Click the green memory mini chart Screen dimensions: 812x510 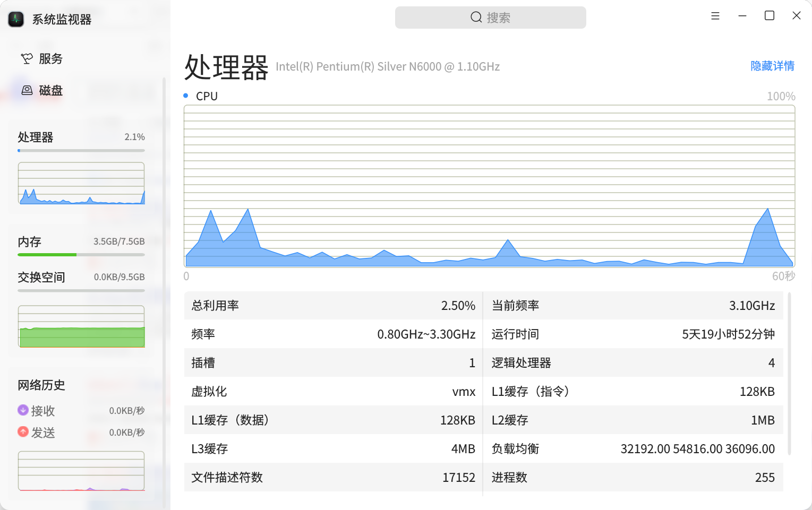[x=81, y=326]
